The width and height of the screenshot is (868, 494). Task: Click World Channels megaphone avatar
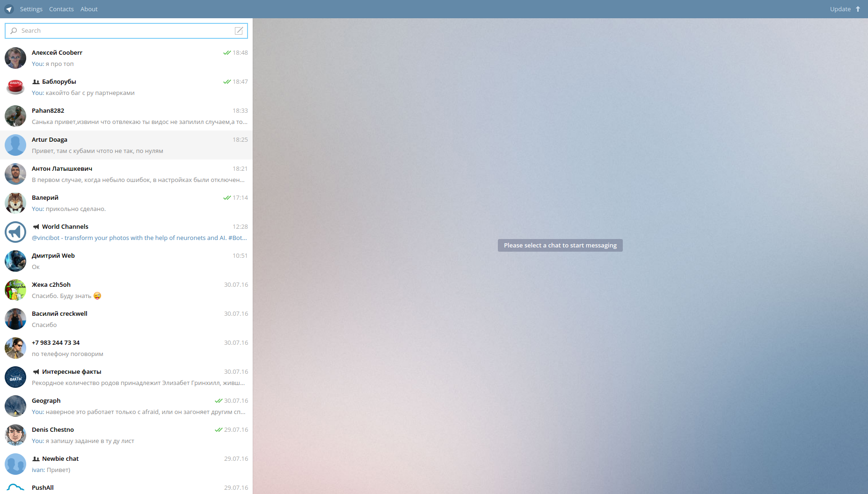coord(15,232)
